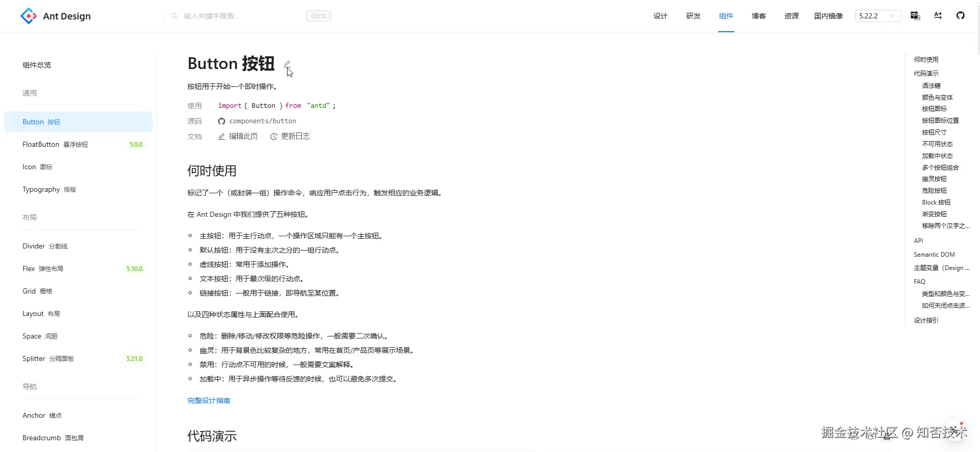This screenshot has width=980, height=452.
Task: Jump to Semantic DOM anchor
Action: (934, 255)
